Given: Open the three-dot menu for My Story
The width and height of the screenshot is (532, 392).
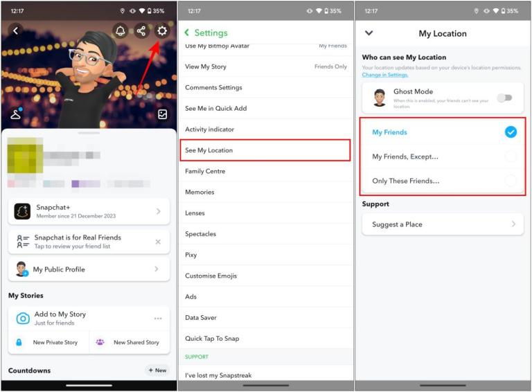Looking at the screenshot, I should pos(158,319).
